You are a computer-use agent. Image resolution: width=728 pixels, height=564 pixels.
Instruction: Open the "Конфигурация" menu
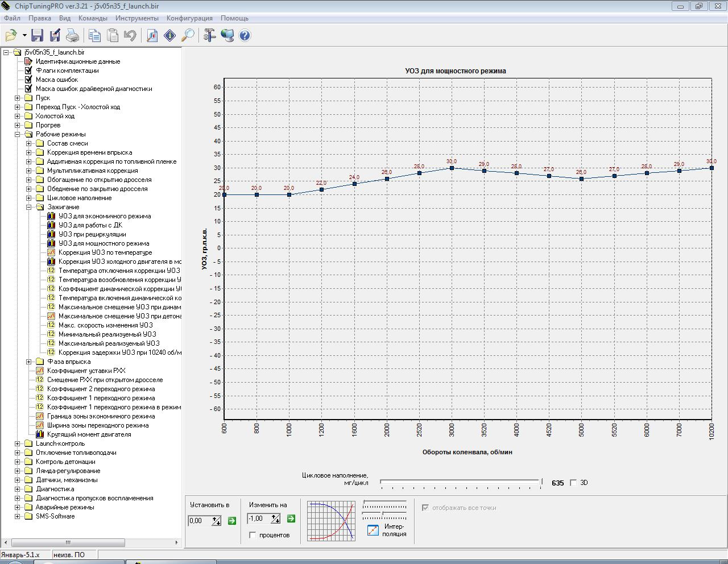[189, 18]
